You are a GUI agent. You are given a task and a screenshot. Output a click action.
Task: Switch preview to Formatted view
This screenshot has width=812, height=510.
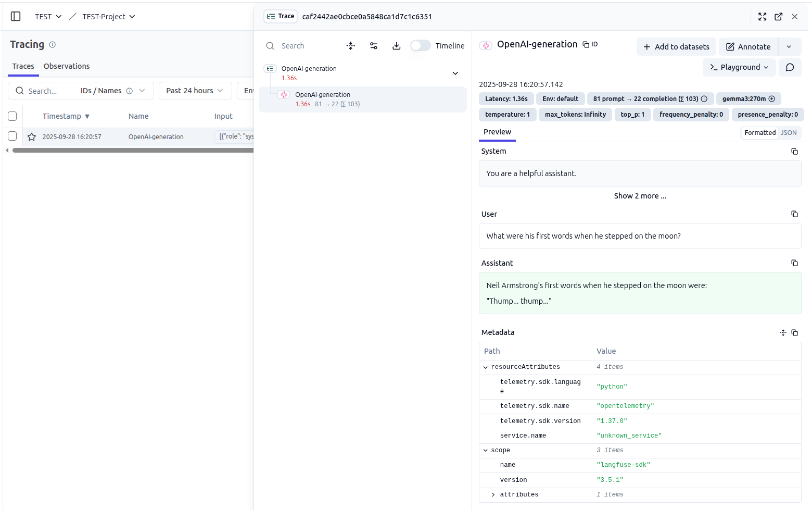pyautogui.click(x=760, y=133)
